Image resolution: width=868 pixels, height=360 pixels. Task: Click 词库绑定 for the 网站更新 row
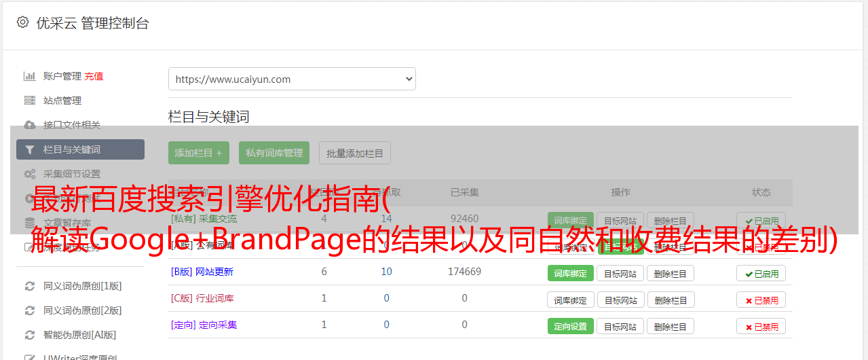pos(570,273)
